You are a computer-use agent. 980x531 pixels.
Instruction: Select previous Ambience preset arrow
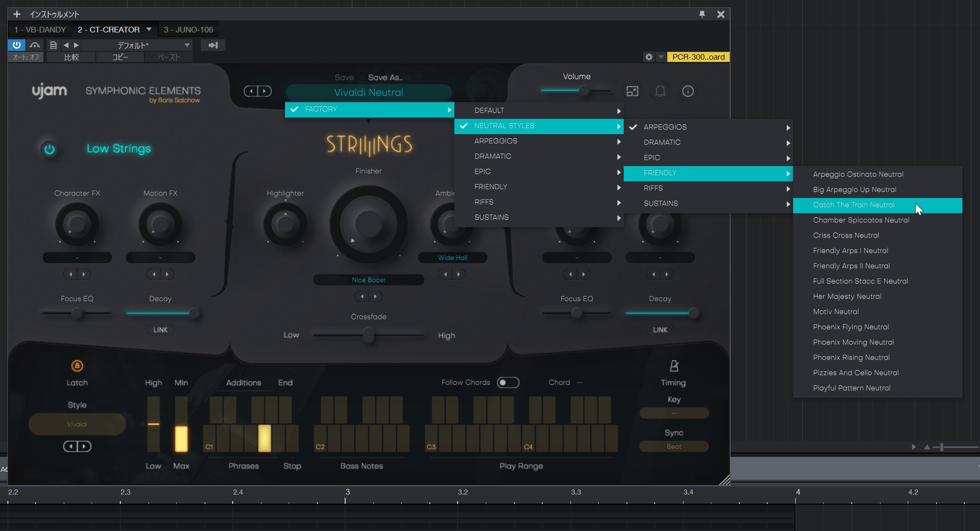click(x=446, y=274)
